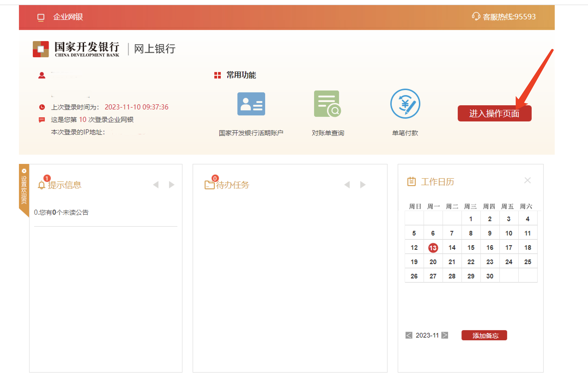
Task: Click the 进入操作页面 button
Action: coord(494,114)
